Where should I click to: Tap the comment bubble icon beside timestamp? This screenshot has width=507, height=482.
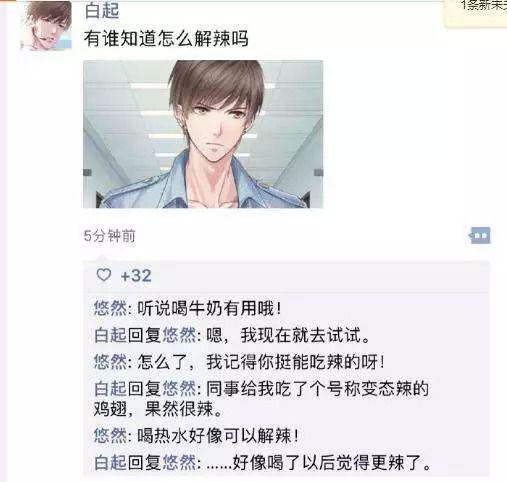(480, 236)
